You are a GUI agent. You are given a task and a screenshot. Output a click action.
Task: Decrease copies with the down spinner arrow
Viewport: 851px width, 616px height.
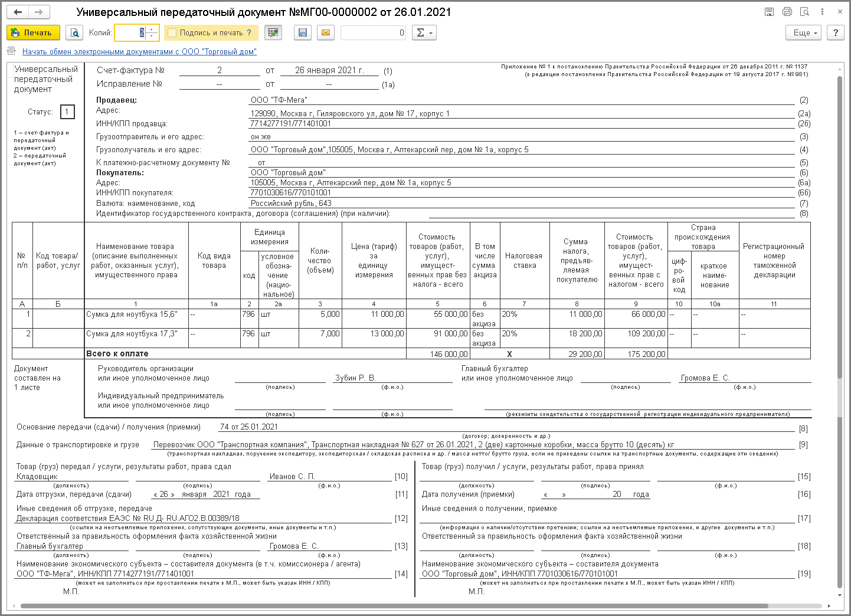click(x=152, y=37)
